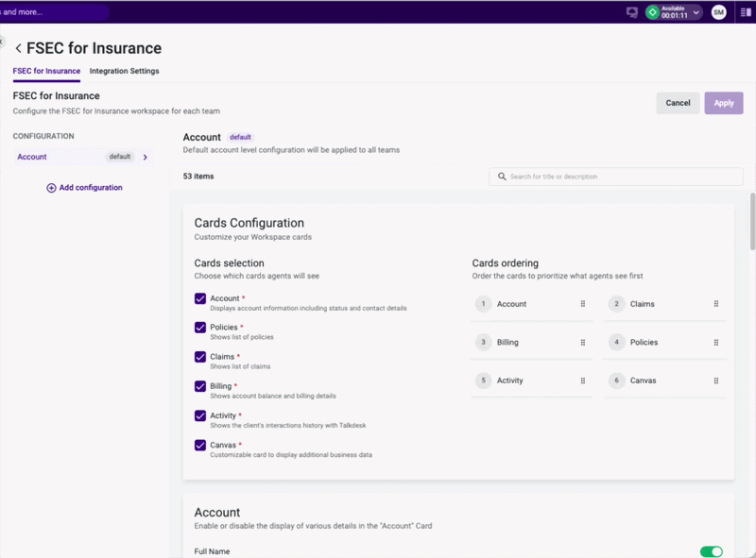The height and width of the screenshot is (558, 756).
Task: Uncheck the Account card checkbox
Action: coord(200,298)
